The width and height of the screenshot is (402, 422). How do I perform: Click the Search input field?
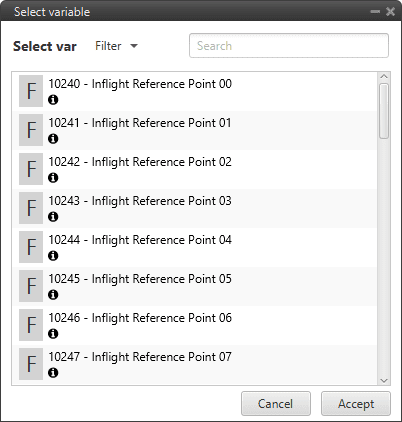[289, 46]
